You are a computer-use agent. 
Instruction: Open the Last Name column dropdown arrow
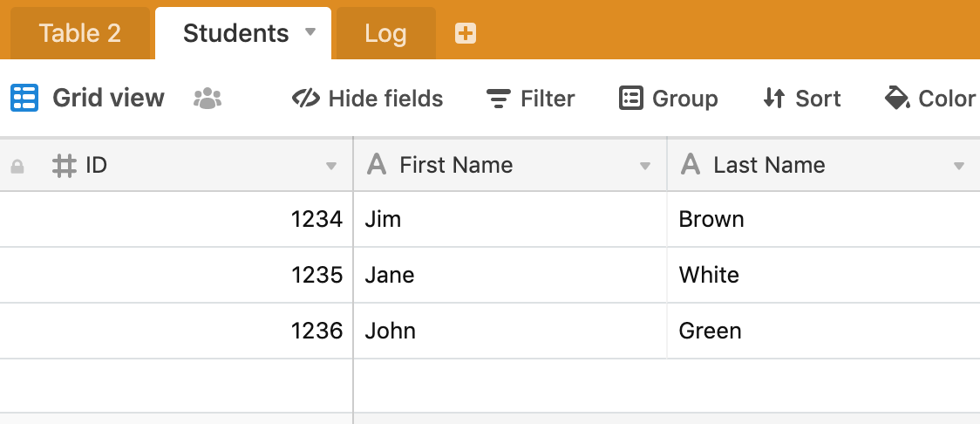tap(959, 166)
